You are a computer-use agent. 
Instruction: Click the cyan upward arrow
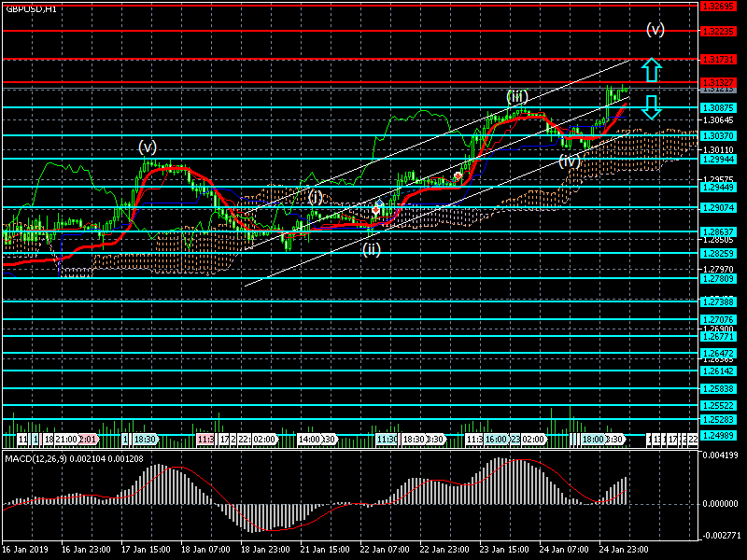pyautogui.click(x=651, y=70)
